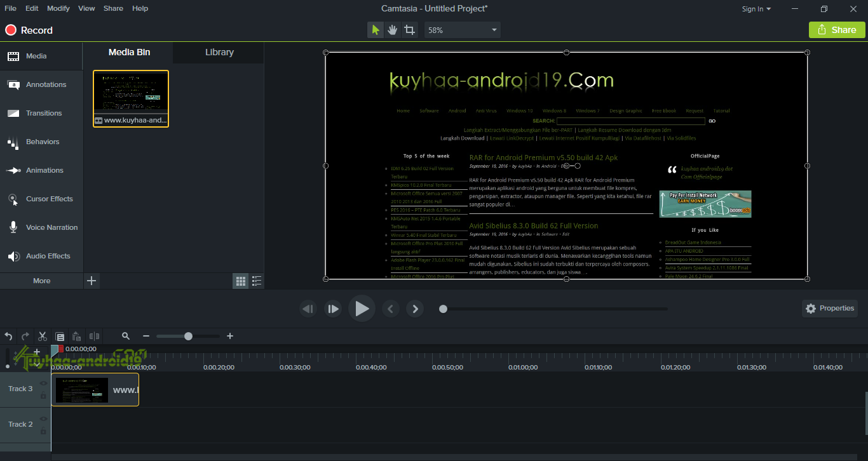
Task: Add a new track with plus button
Action: (37, 352)
